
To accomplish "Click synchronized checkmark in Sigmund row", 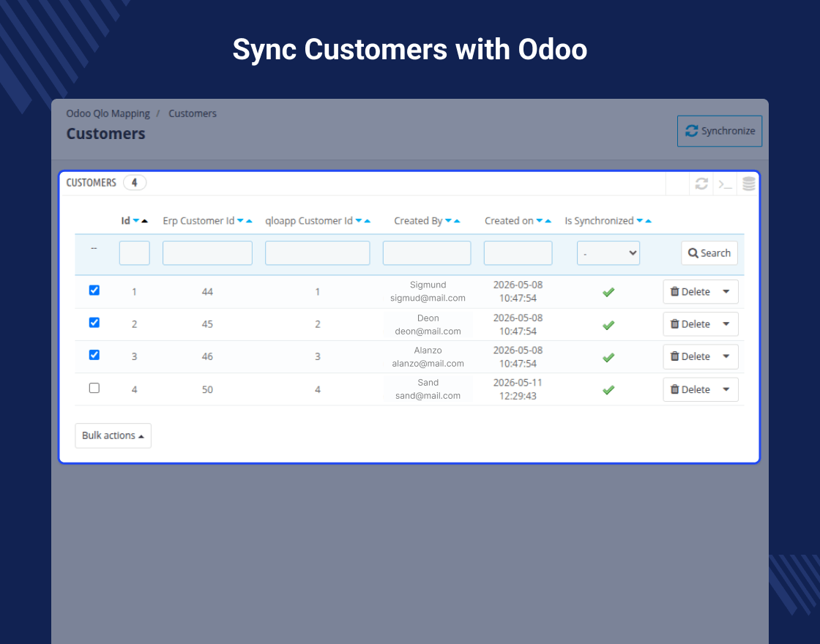I will (x=608, y=292).
